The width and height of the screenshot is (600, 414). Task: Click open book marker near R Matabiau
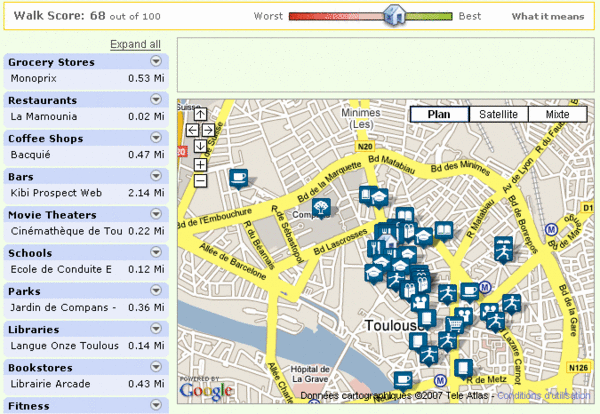pyautogui.click(x=444, y=231)
